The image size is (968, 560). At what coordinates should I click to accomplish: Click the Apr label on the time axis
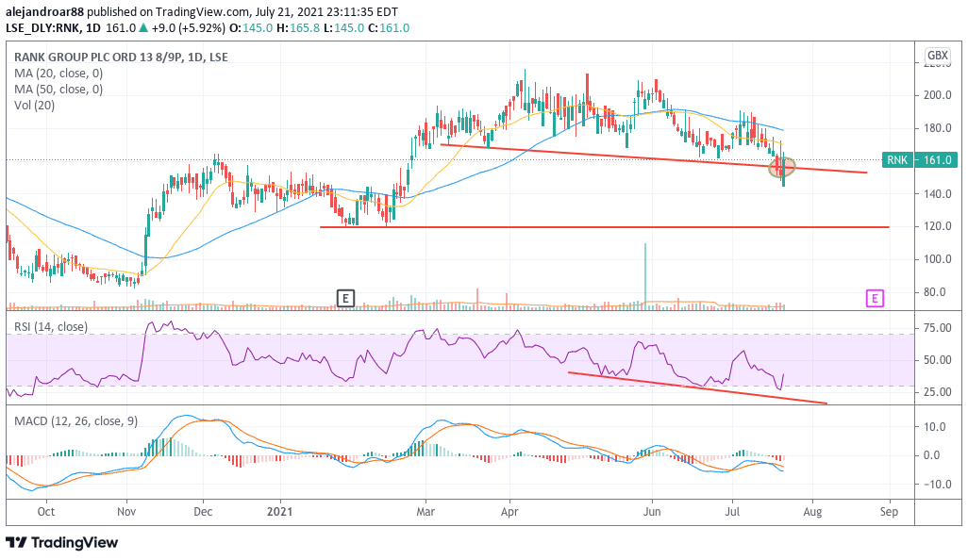[509, 512]
